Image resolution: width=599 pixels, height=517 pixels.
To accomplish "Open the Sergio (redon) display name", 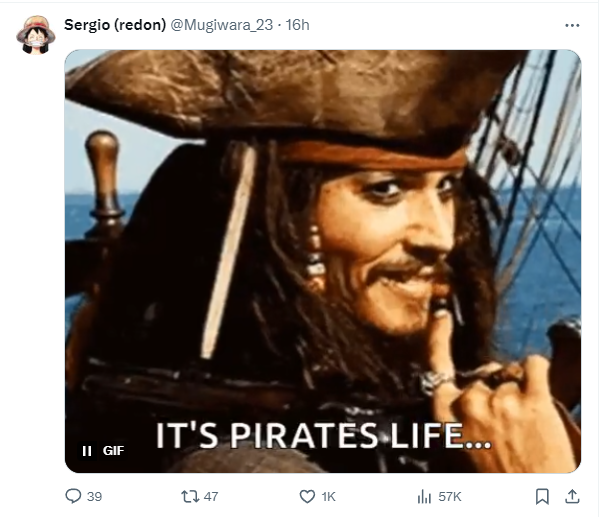I will coord(115,25).
